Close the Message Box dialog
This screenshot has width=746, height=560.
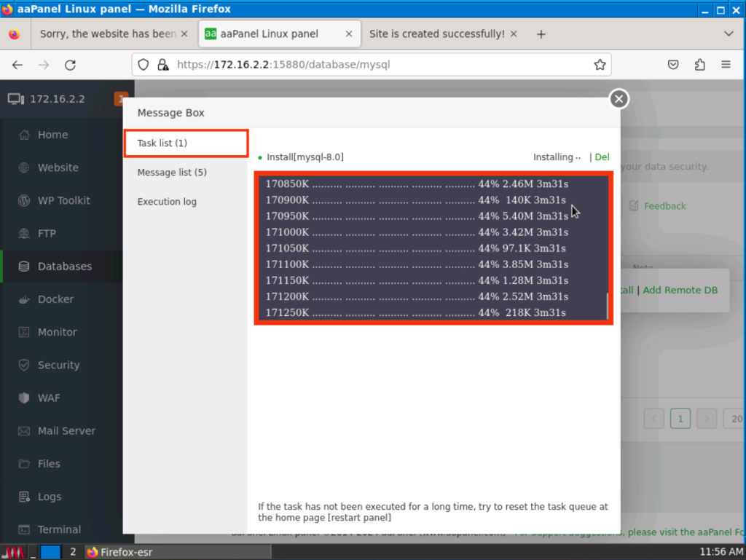click(619, 99)
